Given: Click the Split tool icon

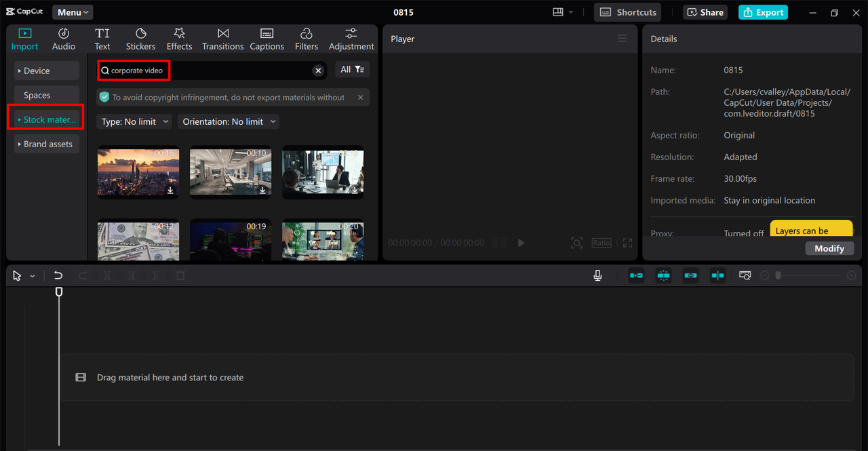Looking at the screenshot, I should 107,275.
